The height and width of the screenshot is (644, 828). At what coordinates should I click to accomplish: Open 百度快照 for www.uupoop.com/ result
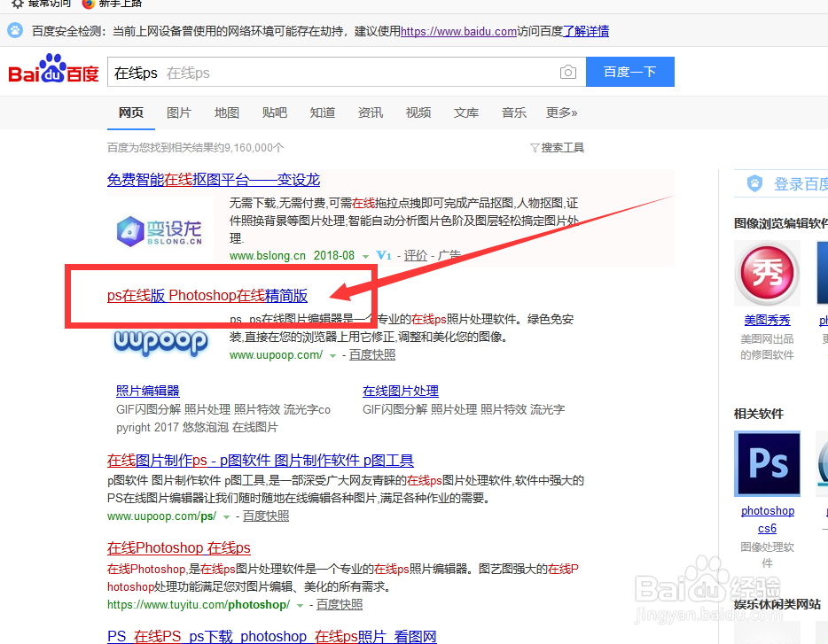(x=372, y=354)
